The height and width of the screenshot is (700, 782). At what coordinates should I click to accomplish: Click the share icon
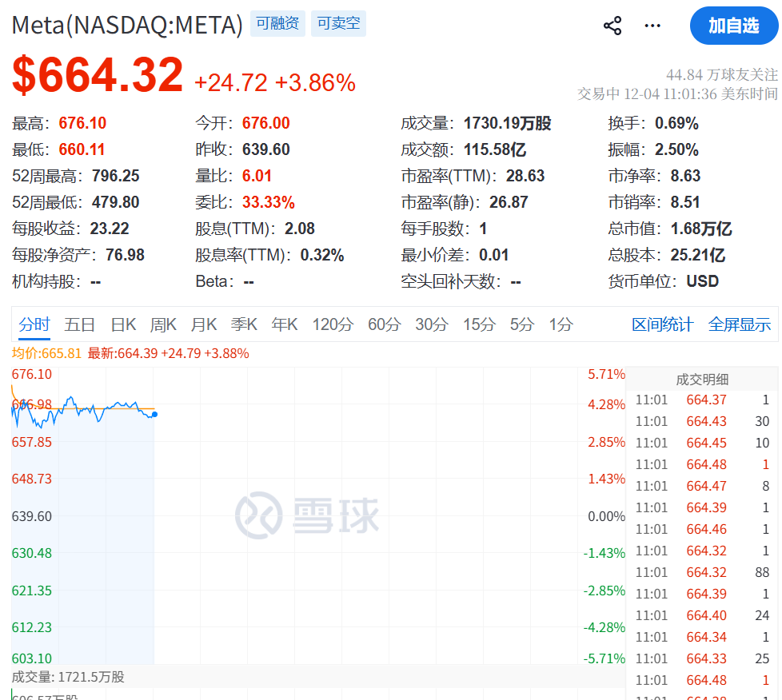coord(612,26)
